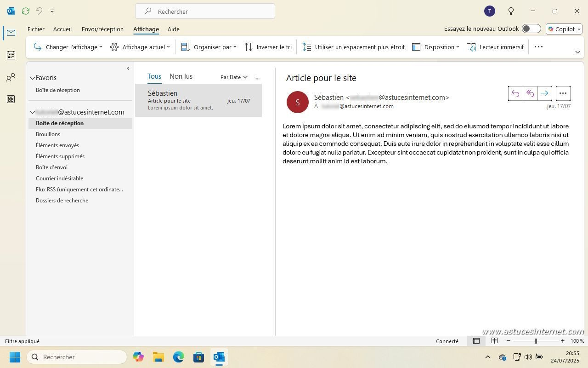Click zoom in plus in status bar
This screenshot has width=588, height=368.
562,341
